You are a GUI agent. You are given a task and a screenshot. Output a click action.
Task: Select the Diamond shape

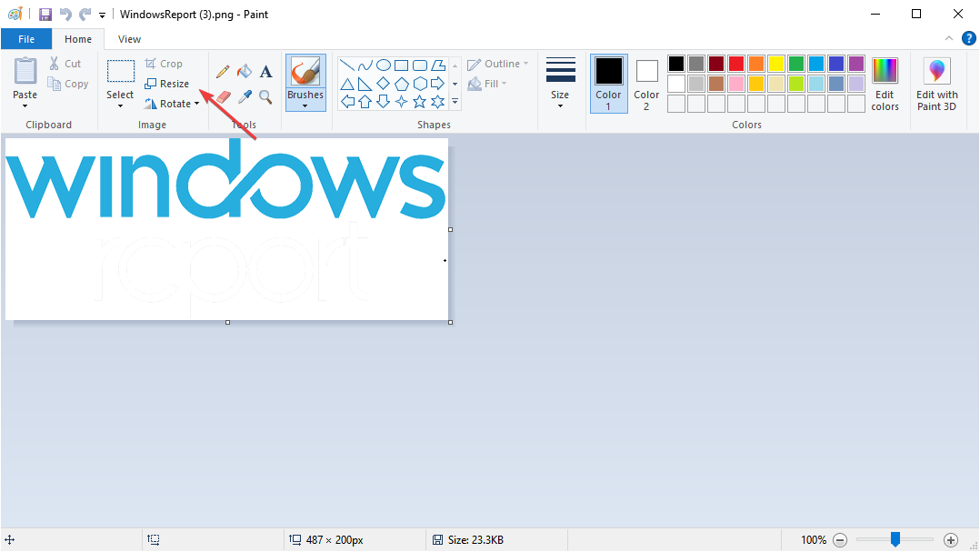click(383, 84)
